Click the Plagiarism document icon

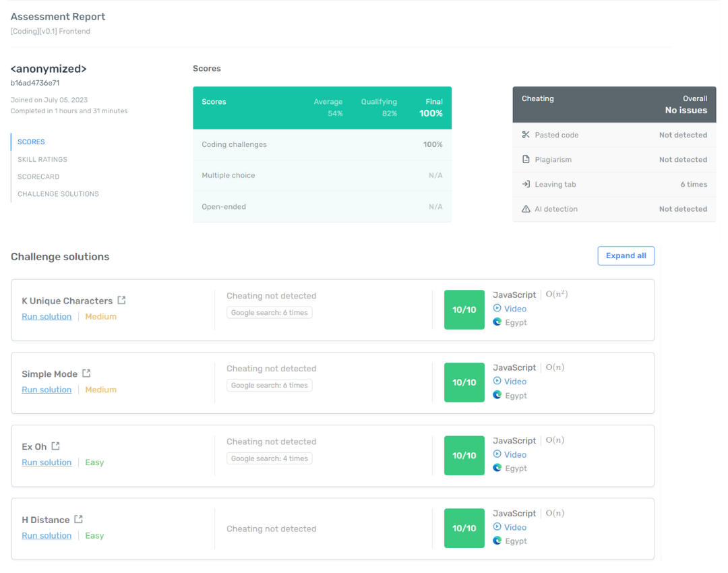tap(526, 159)
